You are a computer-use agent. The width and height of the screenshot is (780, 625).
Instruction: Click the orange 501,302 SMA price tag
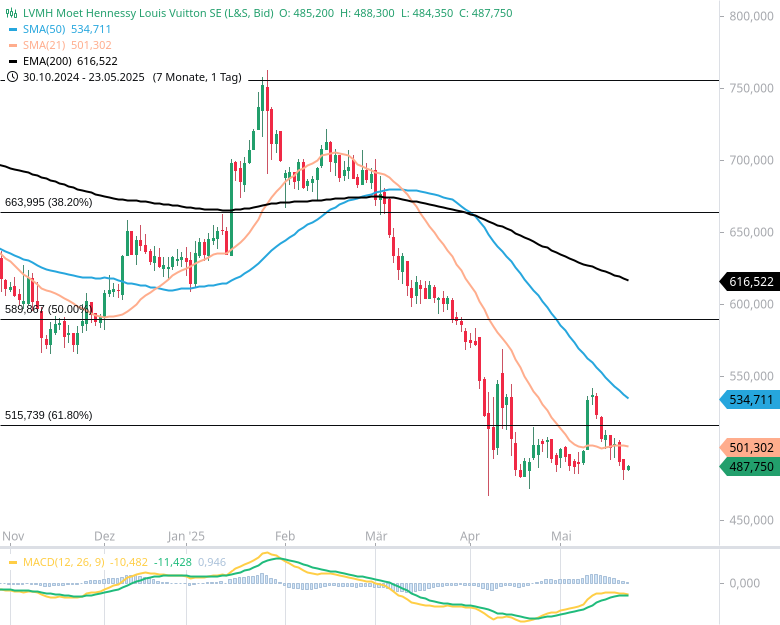click(750, 448)
